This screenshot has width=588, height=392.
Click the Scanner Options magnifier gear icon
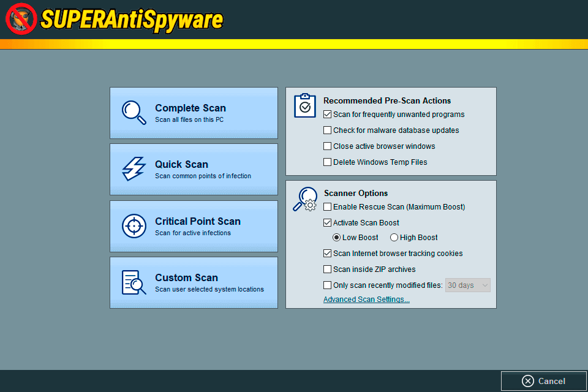click(x=305, y=199)
